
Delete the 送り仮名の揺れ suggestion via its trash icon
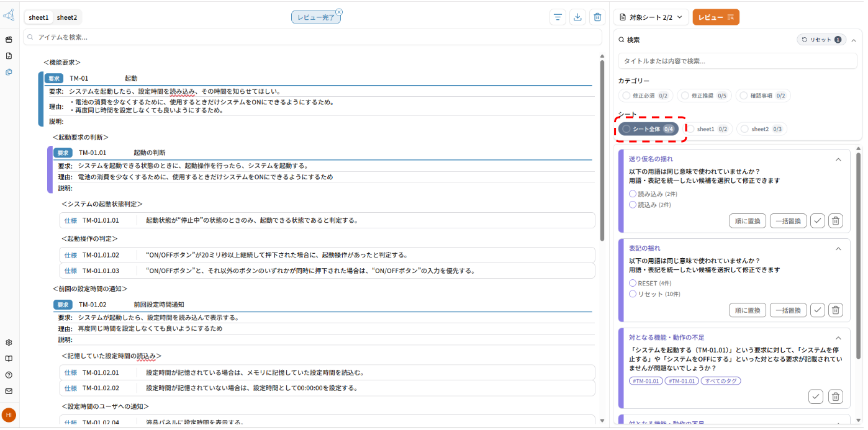point(835,220)
